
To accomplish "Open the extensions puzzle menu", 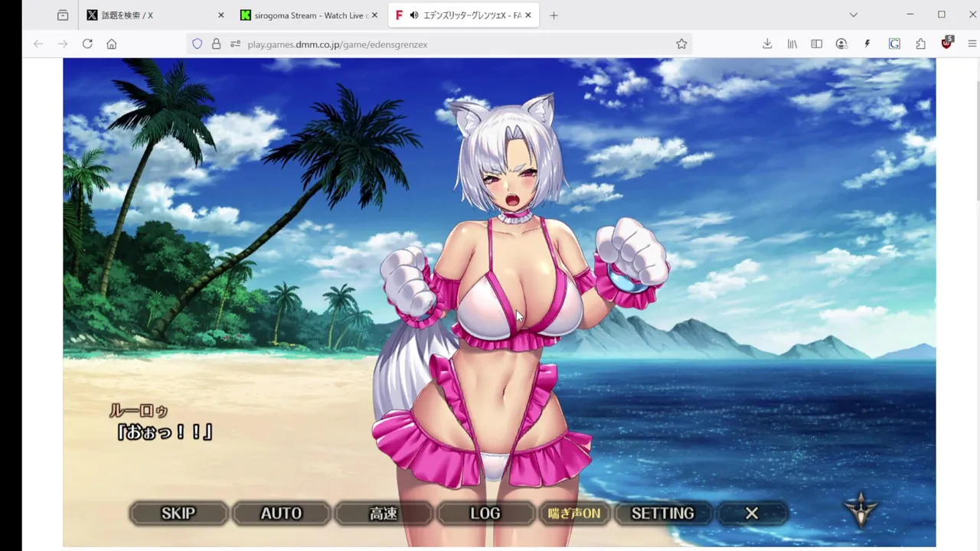I will (x=921, y=44).
